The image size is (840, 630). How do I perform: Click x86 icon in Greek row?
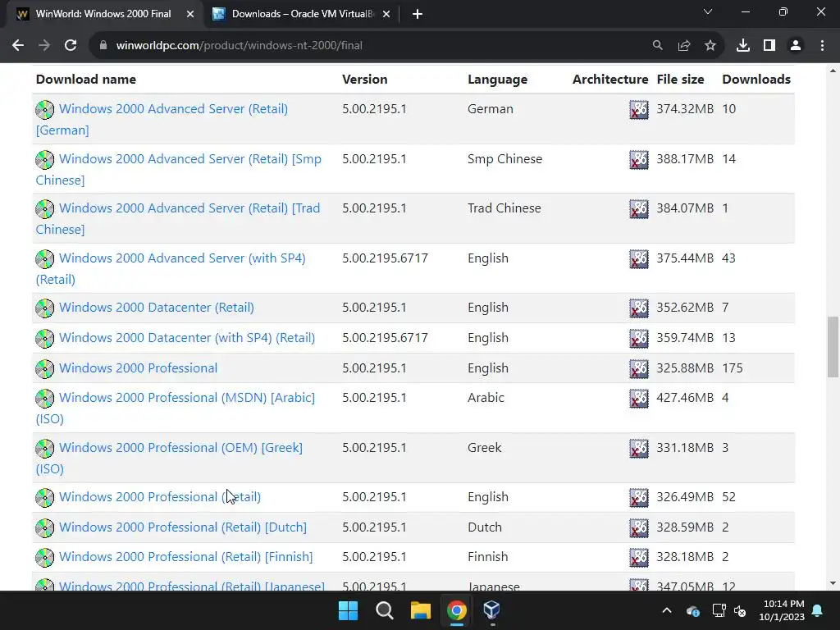638,449
